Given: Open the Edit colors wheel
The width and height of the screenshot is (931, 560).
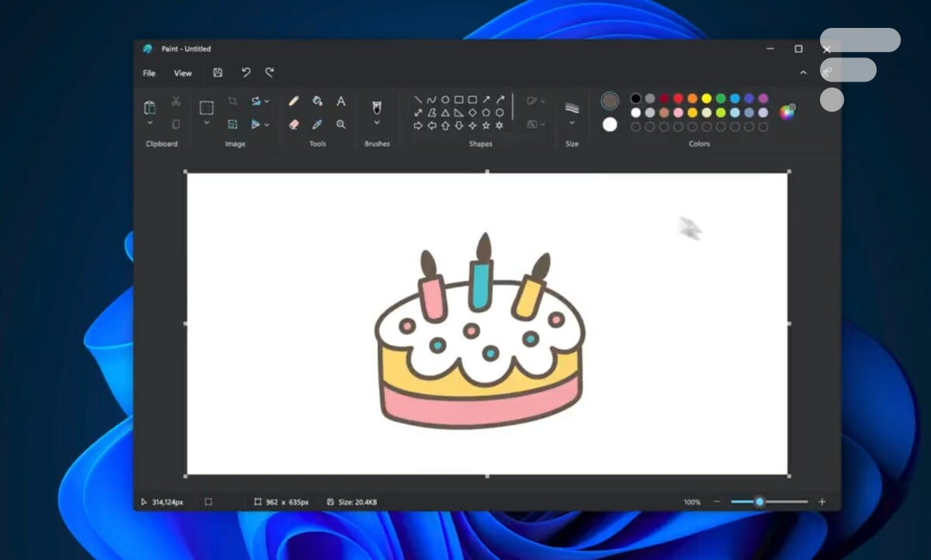Looking at the screenshot, I should (x=787, y=112).
